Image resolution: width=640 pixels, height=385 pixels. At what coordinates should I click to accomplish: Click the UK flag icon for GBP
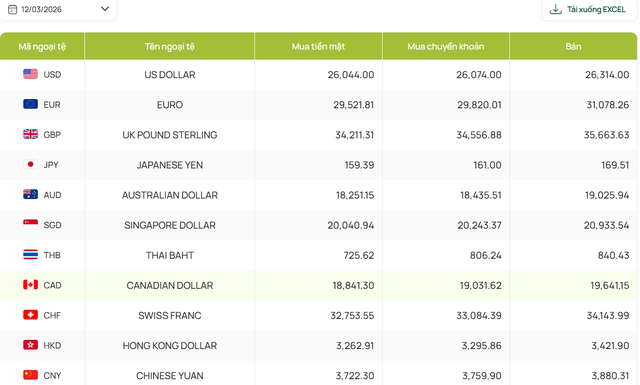pos(30,134)
